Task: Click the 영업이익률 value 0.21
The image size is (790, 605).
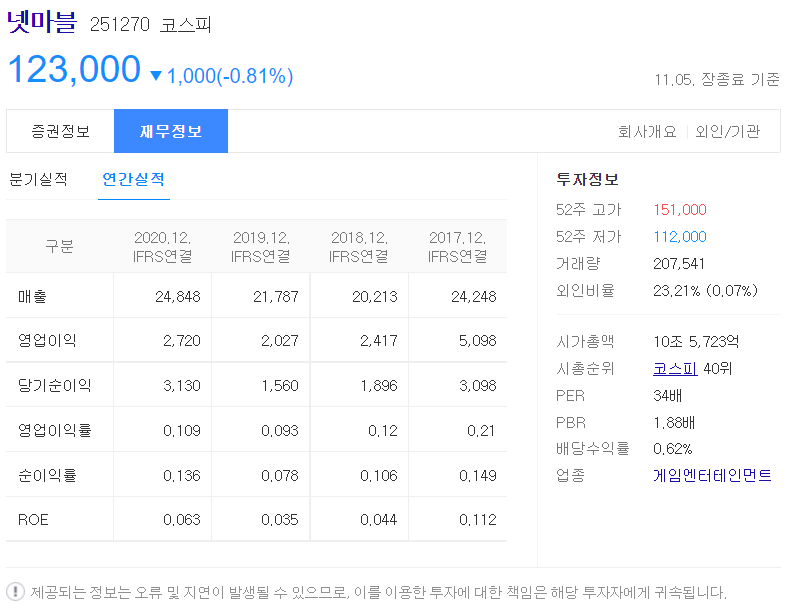Action: coord(481,431)
